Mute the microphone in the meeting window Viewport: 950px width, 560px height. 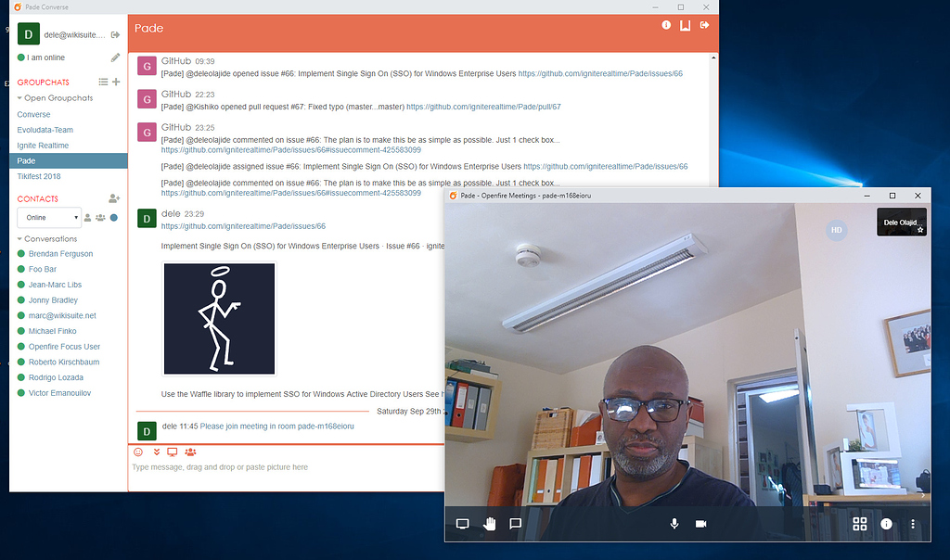(674, 524)
